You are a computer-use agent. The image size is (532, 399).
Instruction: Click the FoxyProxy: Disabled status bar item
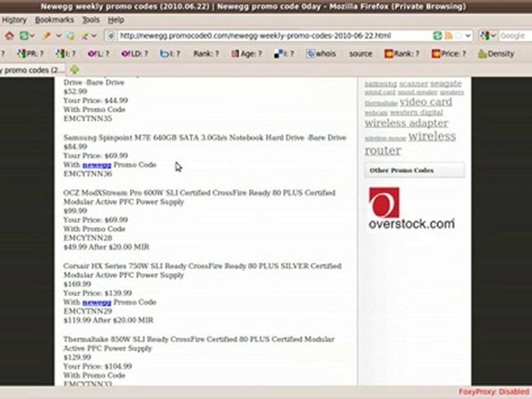click(x=494, y=392)
